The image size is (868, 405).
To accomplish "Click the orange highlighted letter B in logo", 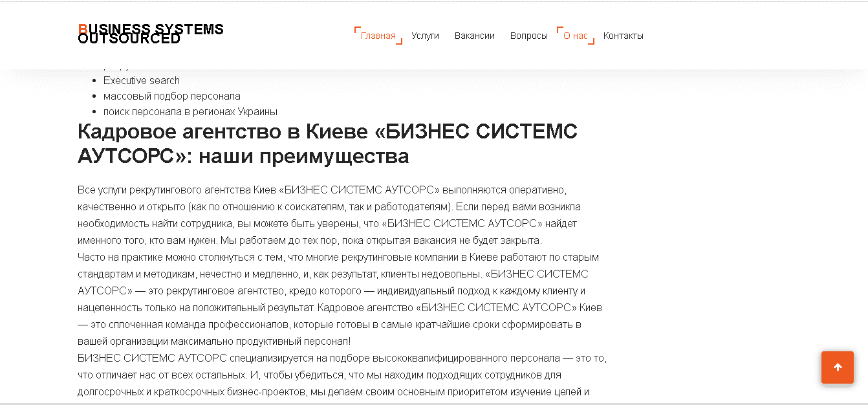I will pos(81,29).
